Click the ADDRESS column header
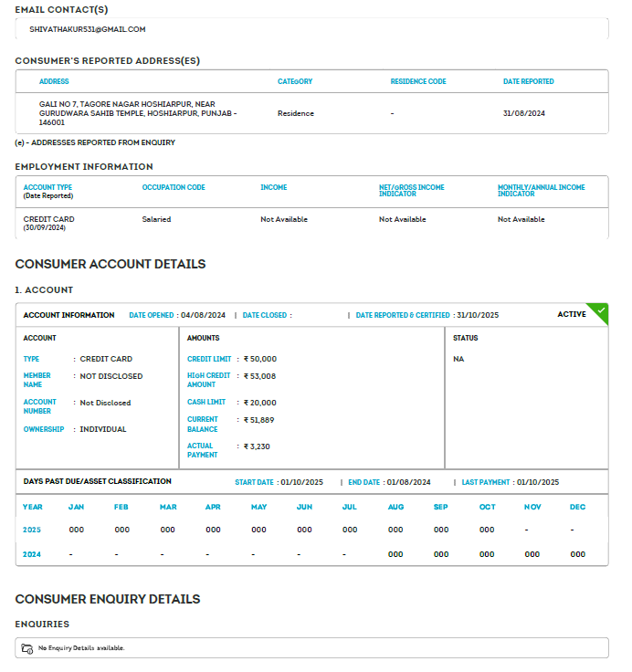The width and height of the screenshot is (632, 672). click(x=54, y=81)
